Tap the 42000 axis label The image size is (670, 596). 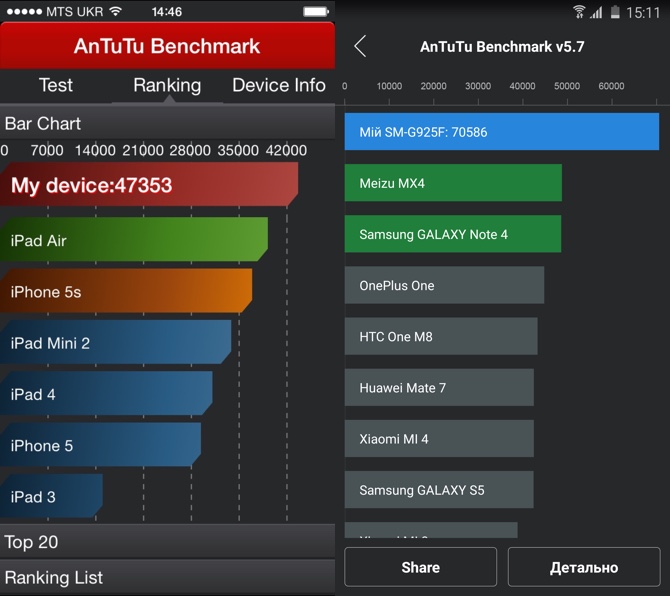coord(286,150)
